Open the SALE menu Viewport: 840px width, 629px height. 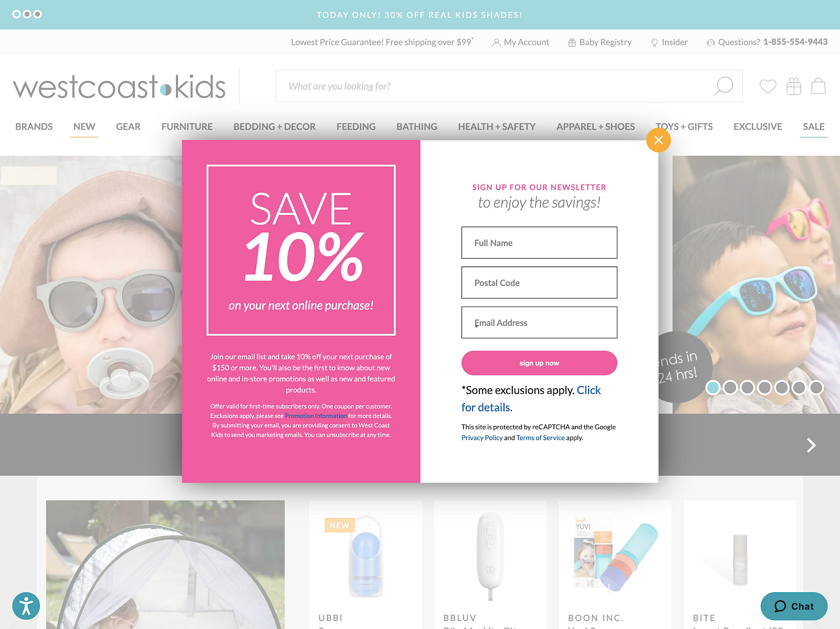(x=813, y=126)
